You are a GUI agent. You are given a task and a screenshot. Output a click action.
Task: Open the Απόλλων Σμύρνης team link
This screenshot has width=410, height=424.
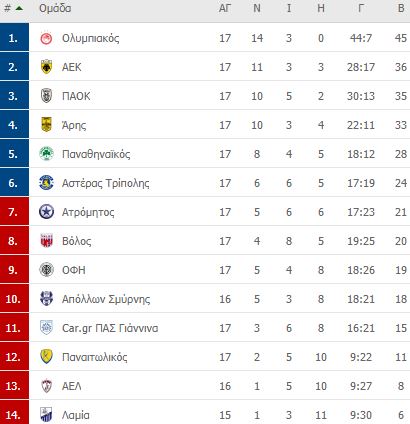[106, 299]
